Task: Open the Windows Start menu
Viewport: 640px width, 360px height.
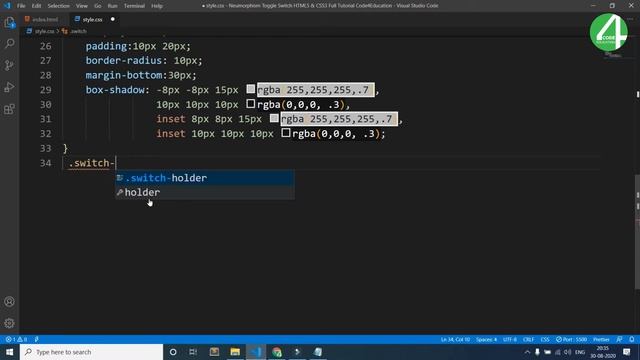Action: point(9,352)
